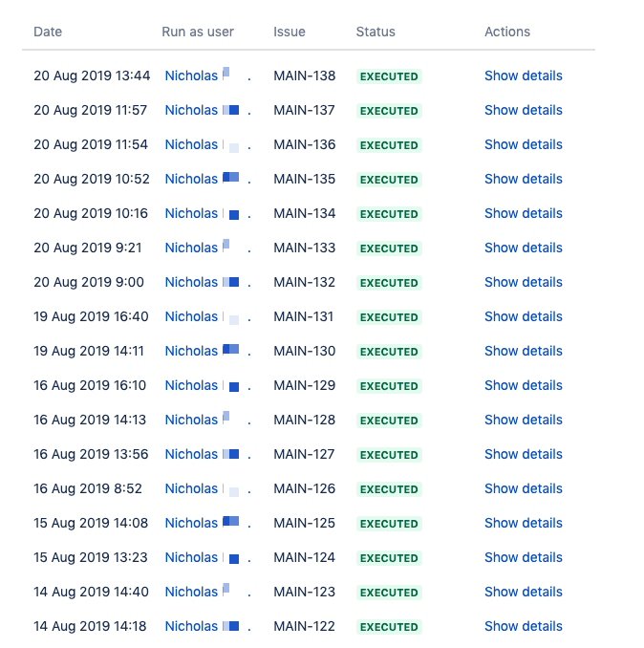Click the Run as user column header
The image size is (644, 648).
tap(198, 32)
